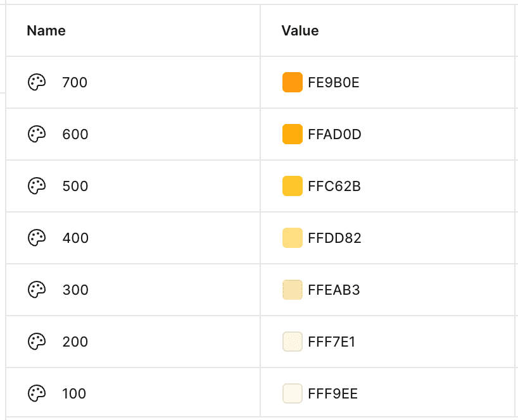Click the palette icon for variable 500
The height and width of the screenshot is (420, 518).
37,186
